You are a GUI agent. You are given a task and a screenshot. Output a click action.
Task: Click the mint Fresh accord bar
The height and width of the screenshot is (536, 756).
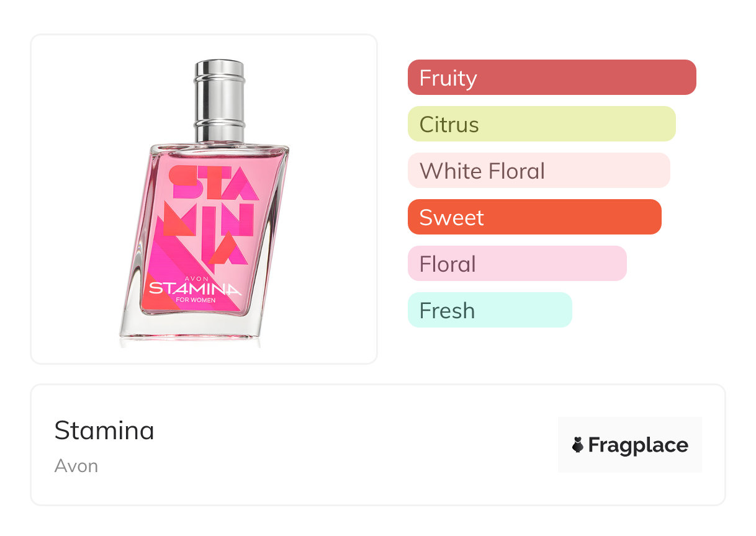coord(489,310)
